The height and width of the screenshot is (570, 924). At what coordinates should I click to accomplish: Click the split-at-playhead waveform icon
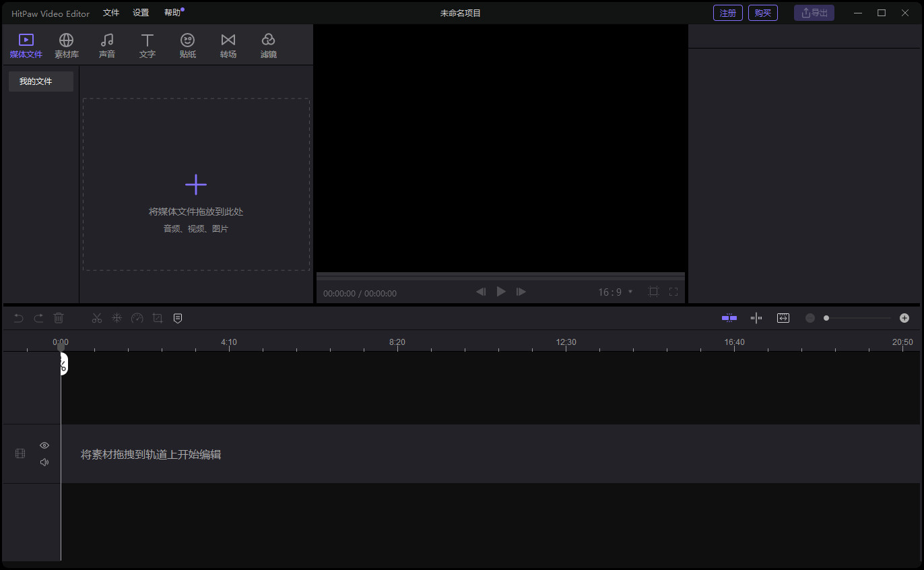tap(756, 318)
